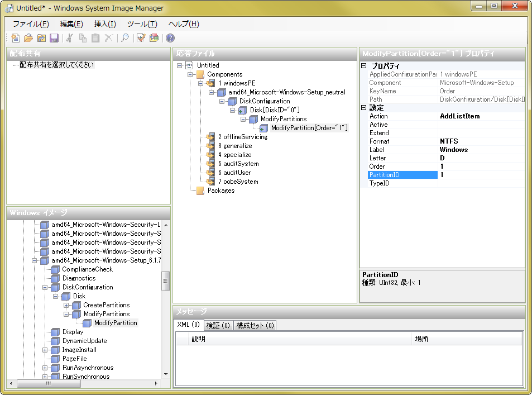The image size is (532, 395).
Task: Select the PageFile component node
Action: tap(74, 359)
